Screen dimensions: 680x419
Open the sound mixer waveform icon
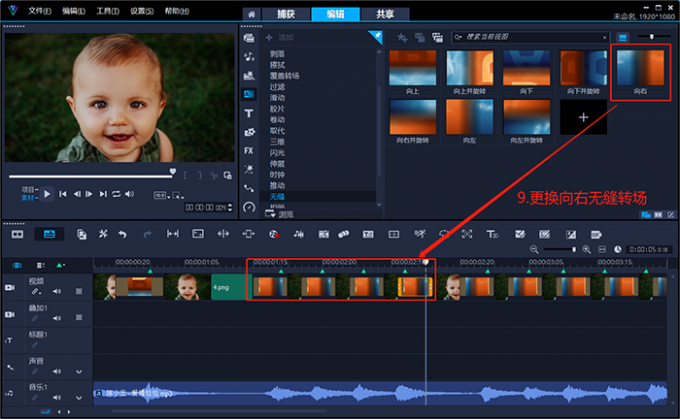299,234
